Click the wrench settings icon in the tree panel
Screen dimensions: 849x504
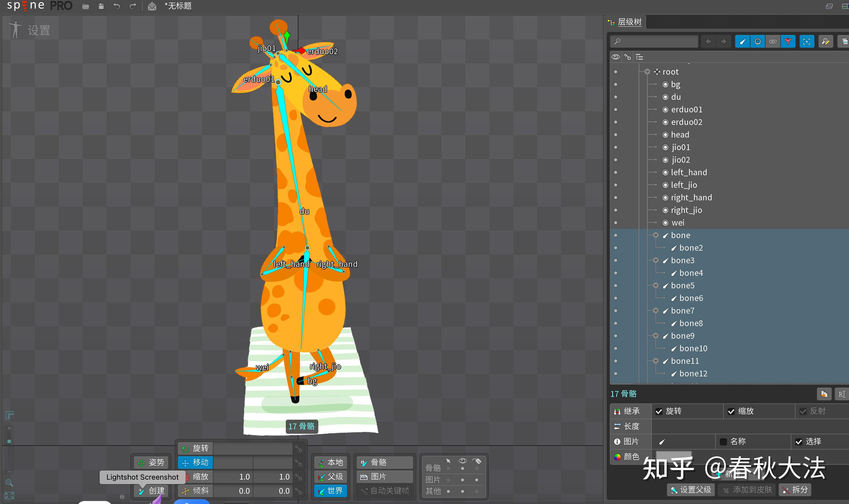825,42
